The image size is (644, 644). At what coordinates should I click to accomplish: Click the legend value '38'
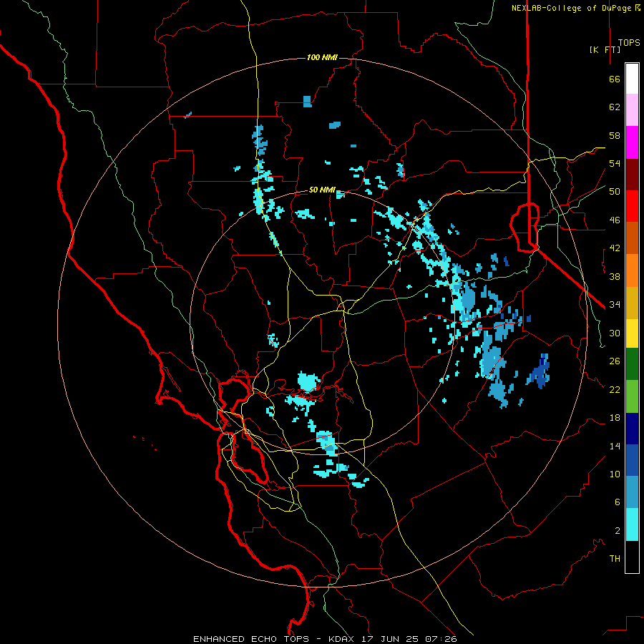pyautogui.click(x=615, y=276)
